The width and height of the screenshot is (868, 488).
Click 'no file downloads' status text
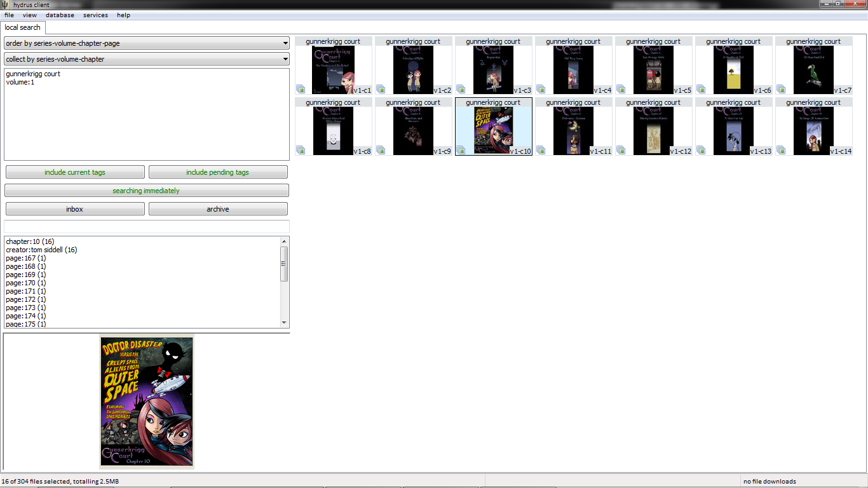click(x=770, y=481)
